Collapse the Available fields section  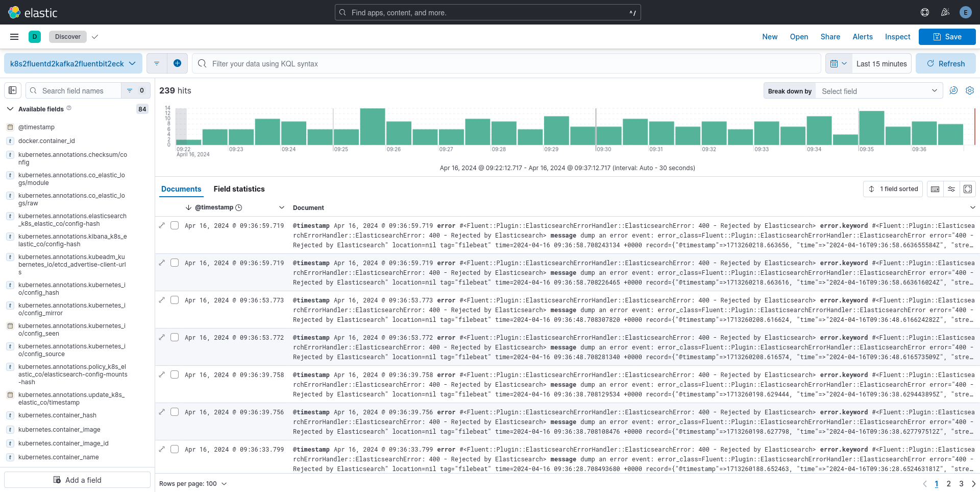[x=10, y=109]
